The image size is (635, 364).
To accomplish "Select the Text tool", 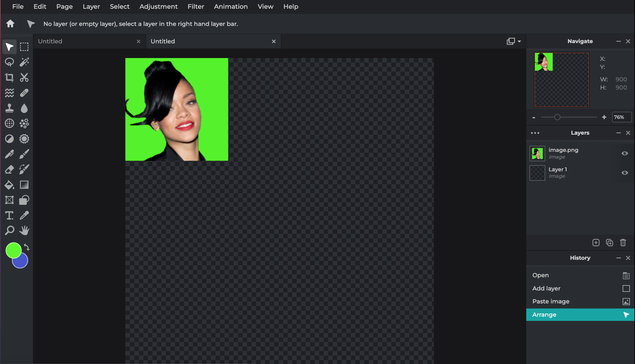I will pos(9,216).
